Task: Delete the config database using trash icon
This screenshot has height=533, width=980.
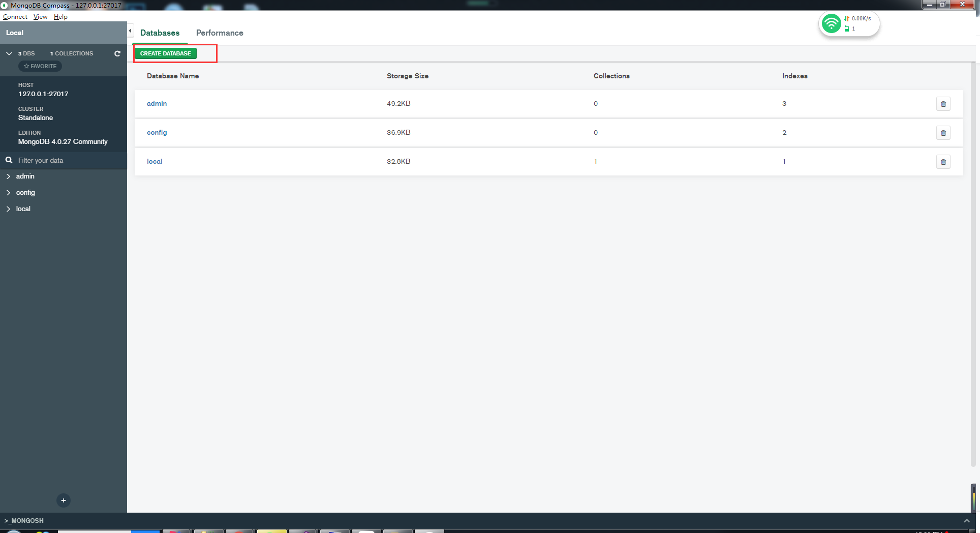Action: (x=943, y=133)
